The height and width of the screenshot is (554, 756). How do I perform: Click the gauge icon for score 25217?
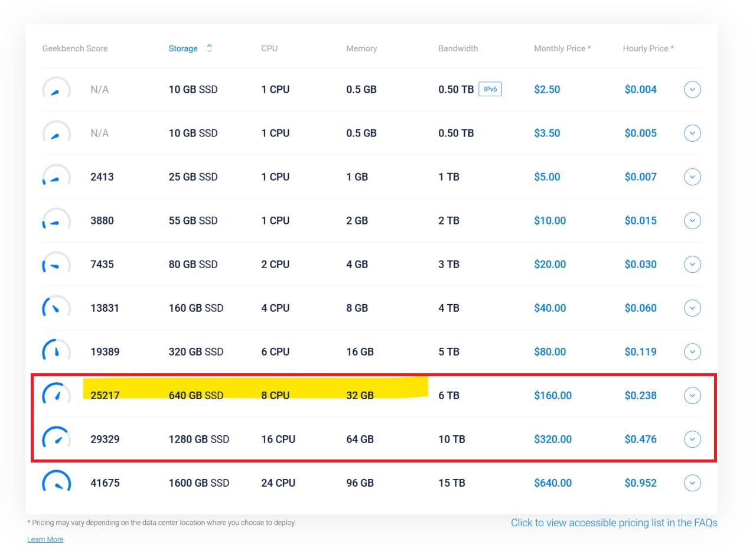coord(56,395)
